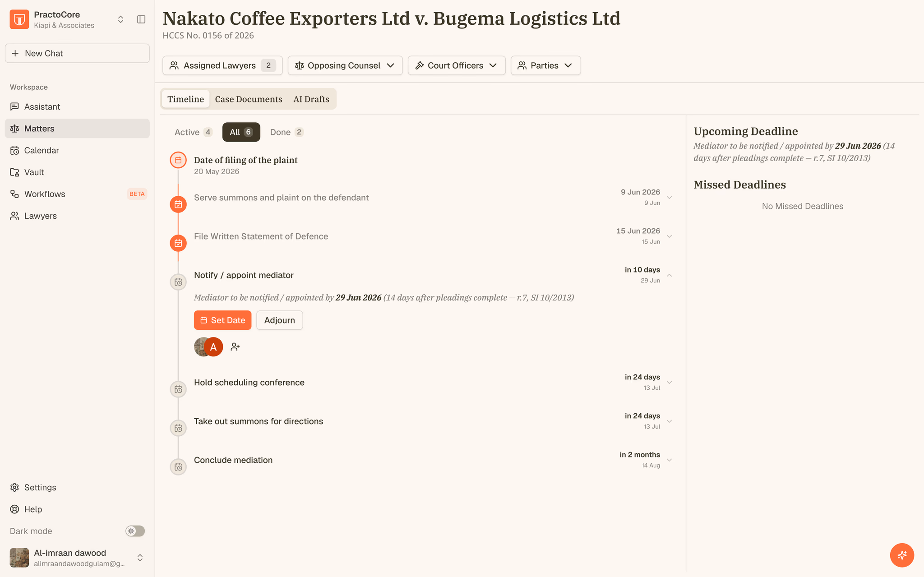Screen dimensions: 924x577
Task: Click the Adjourn button
Action: pos(280,320)
